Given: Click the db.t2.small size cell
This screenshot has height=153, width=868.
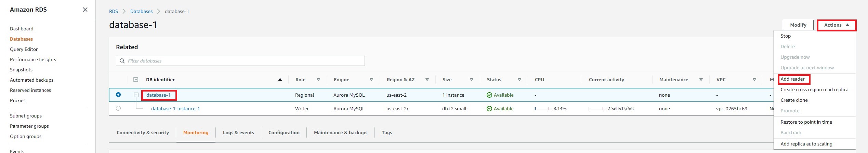Looking at the screenshot, I should pos(454,109).
